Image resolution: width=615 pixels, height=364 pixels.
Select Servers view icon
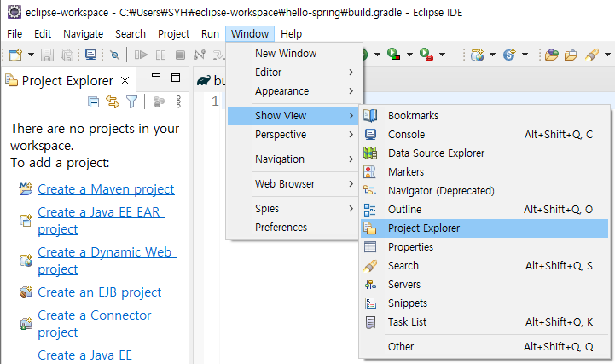(370, 285)
